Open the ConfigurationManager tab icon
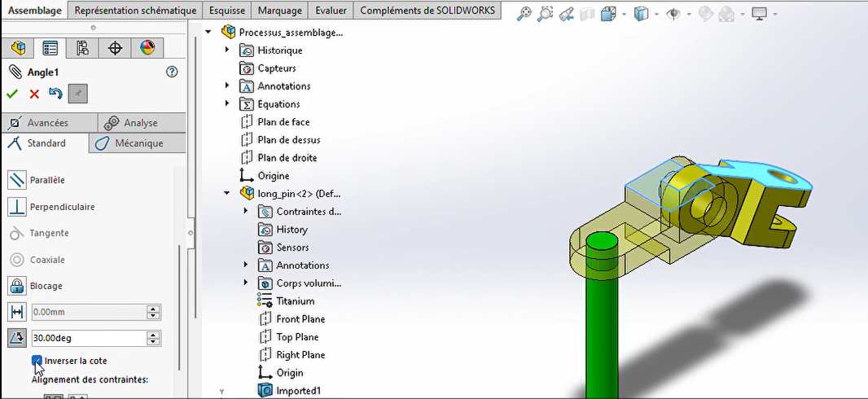 click(x=82, y=48)
